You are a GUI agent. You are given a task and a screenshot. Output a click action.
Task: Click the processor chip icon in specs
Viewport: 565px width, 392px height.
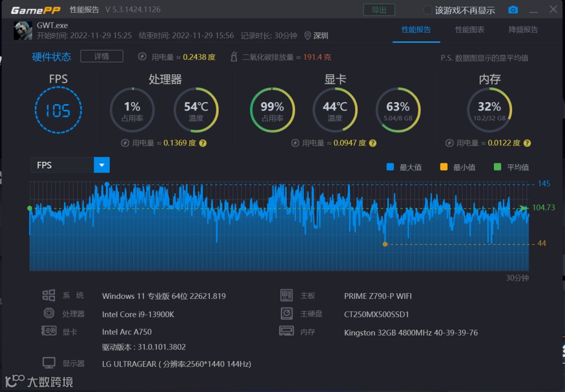tap(49, 313)
